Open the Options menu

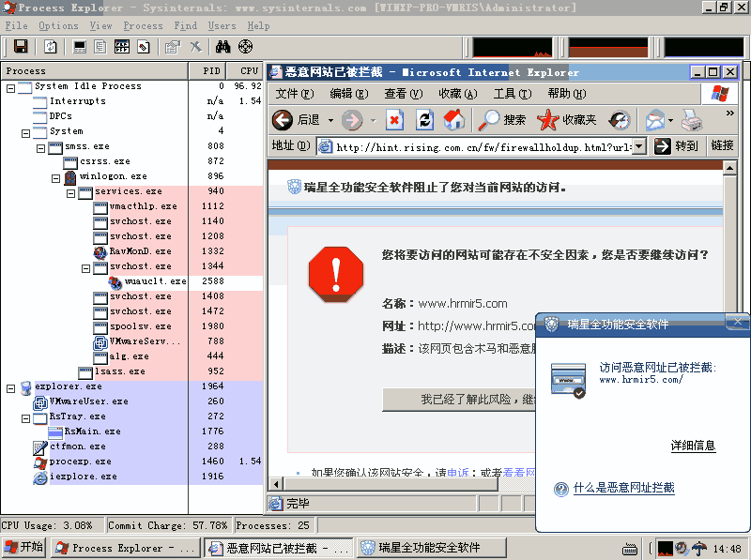click(58, 26)
